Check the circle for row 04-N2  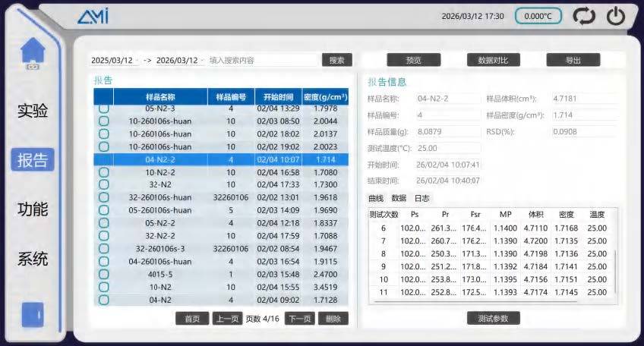click(104, 300)
